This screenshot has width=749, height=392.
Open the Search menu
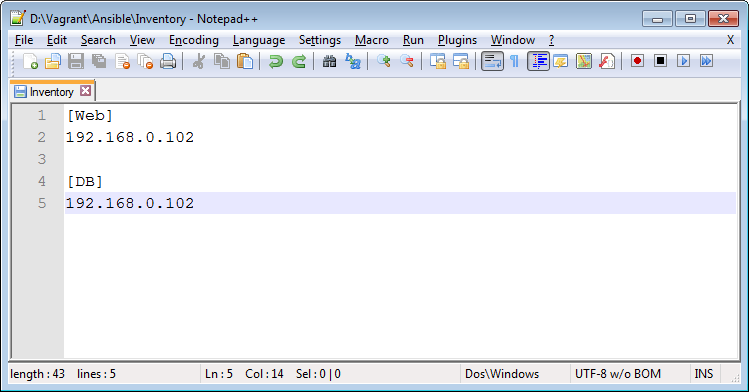pos(98,40)
